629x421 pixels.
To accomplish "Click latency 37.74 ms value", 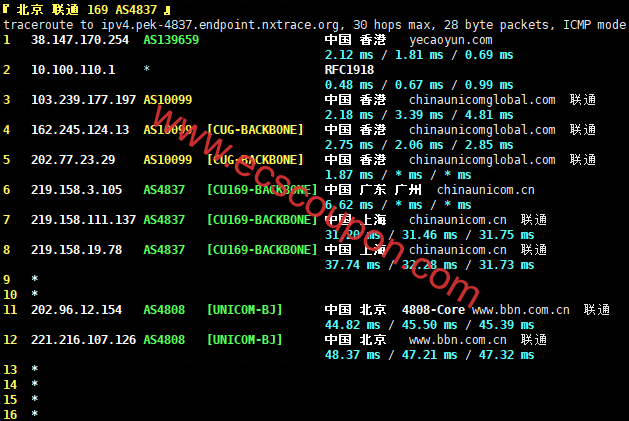I will [x=352, y=265].
